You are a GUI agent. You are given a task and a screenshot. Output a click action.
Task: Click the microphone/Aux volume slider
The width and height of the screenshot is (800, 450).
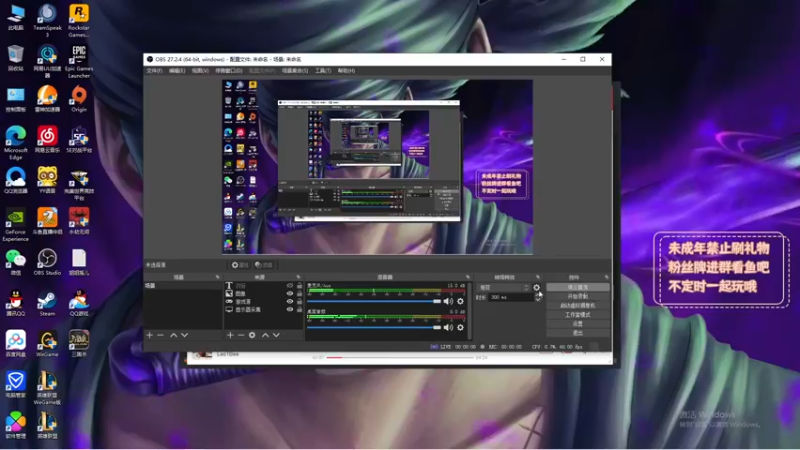(374, 302)
